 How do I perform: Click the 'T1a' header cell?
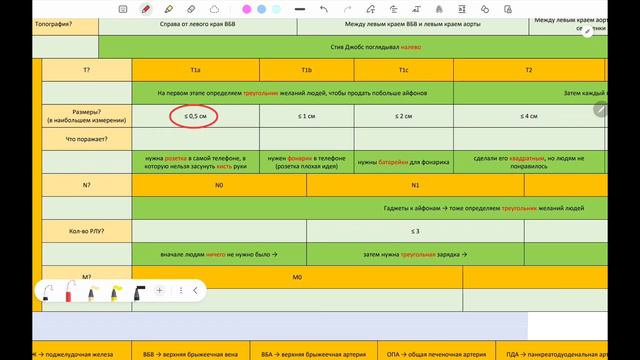pyautogui.click(x=196, y=70)
